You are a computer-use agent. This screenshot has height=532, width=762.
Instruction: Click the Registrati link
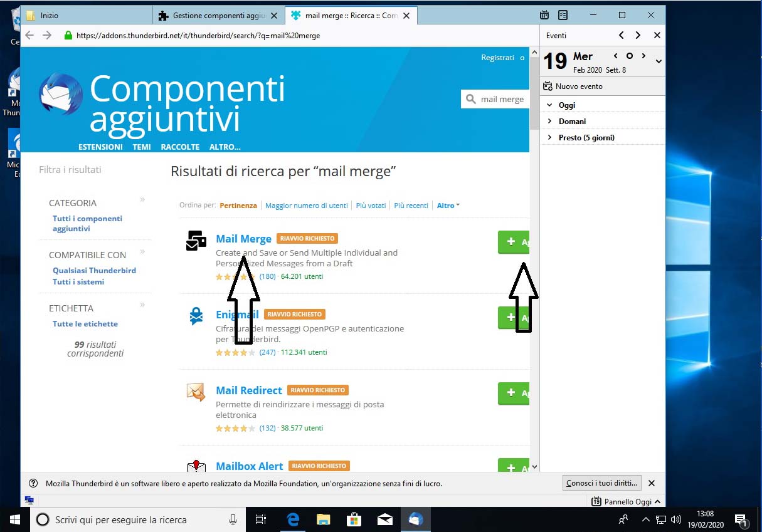[497, 58]
